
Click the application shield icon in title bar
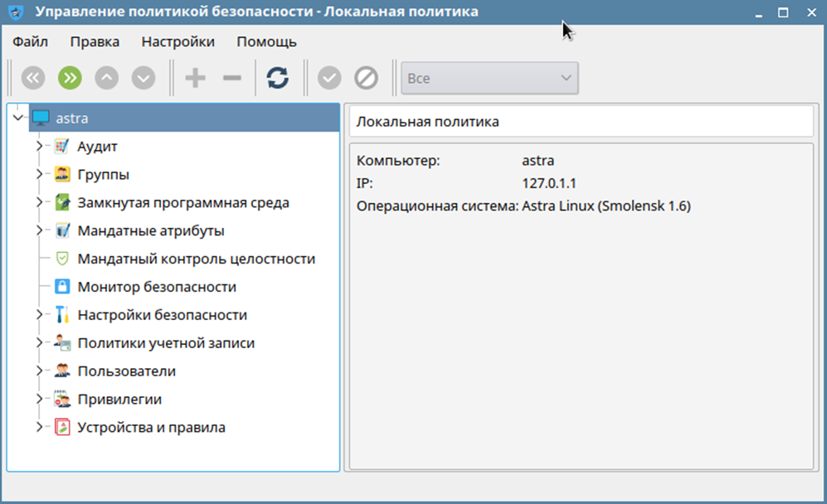pos(16,12)
